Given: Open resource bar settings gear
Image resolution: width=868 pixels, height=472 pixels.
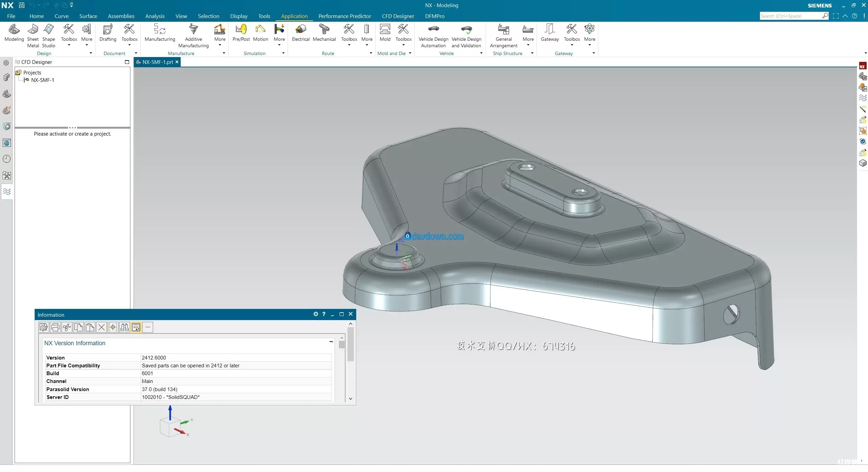Looking at the screenshot, I should (6, 63).
